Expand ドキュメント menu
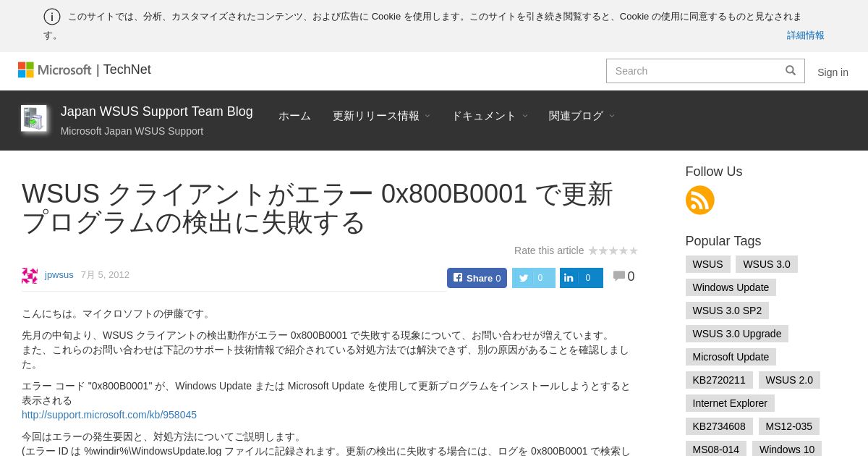This screenshot has width=868, height=456. tap(489, 116)
